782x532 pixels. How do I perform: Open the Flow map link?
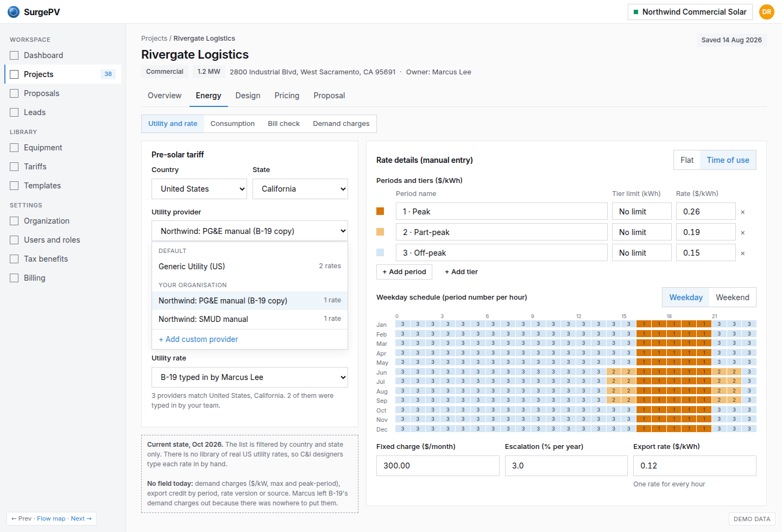51,518
